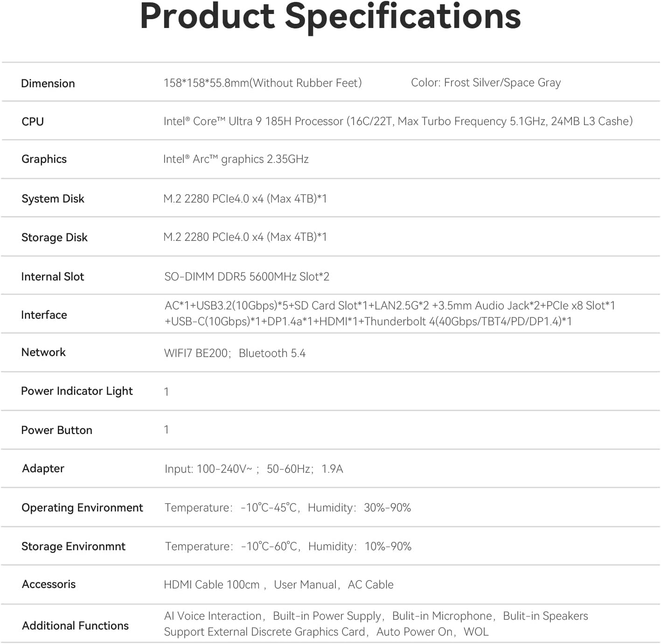Click the Storage Disk M.2 2280 value
661x644 pixels.
pos(245,237)
